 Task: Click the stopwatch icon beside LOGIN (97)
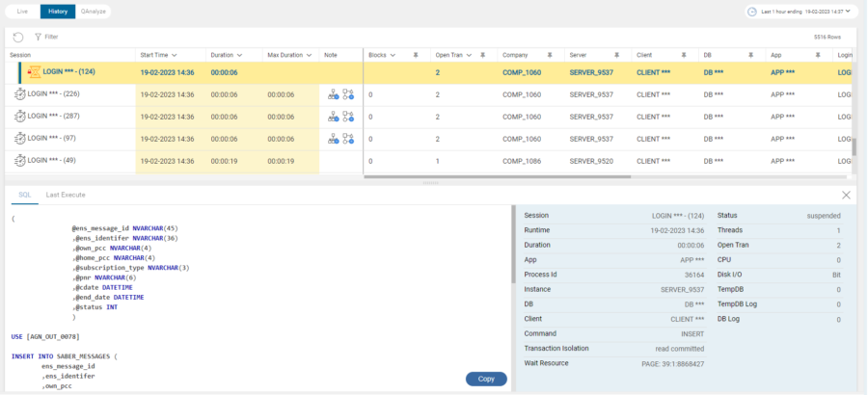click(19, 139)
